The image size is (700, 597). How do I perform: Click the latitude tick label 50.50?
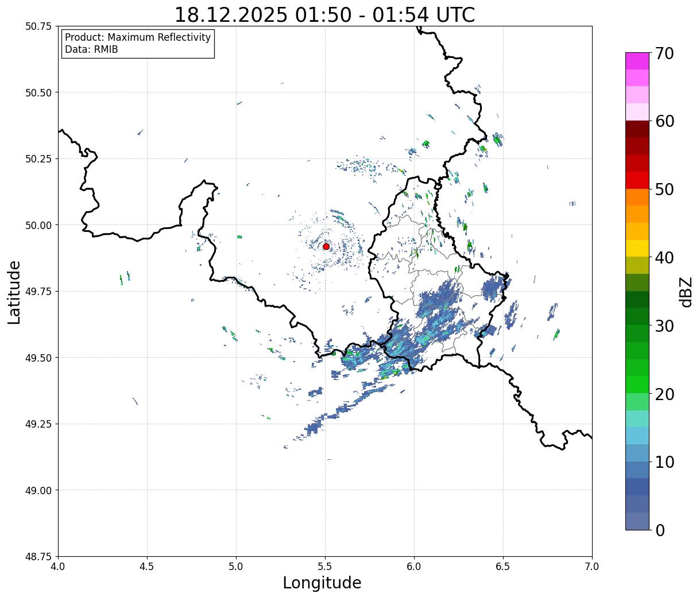pyautogui.click(x=38, y=92)
